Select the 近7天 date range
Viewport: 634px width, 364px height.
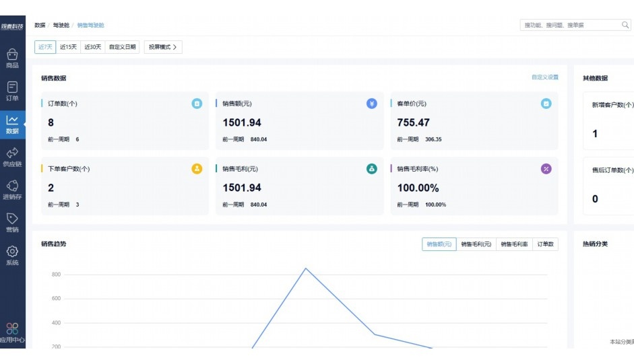pyautogui.click(x=45, y=47)
